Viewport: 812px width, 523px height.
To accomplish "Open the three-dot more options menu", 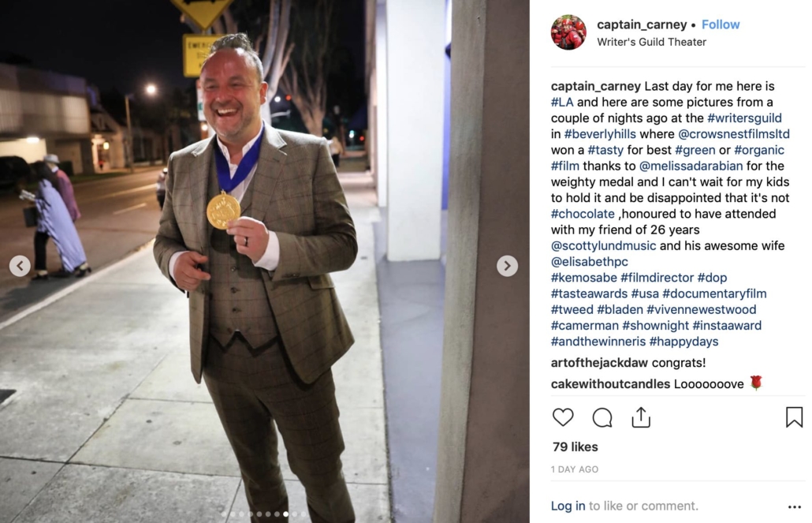I will tap(795, 507).
